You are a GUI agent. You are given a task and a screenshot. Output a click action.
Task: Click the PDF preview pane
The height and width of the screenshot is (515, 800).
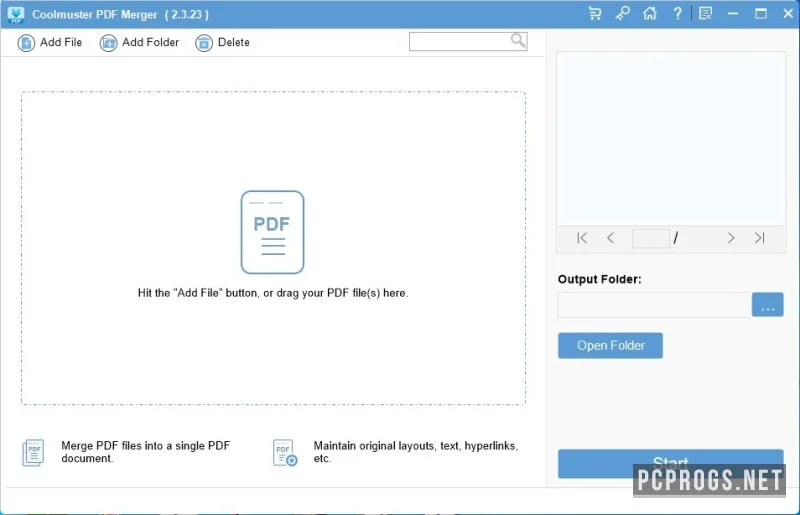(671, 139)
